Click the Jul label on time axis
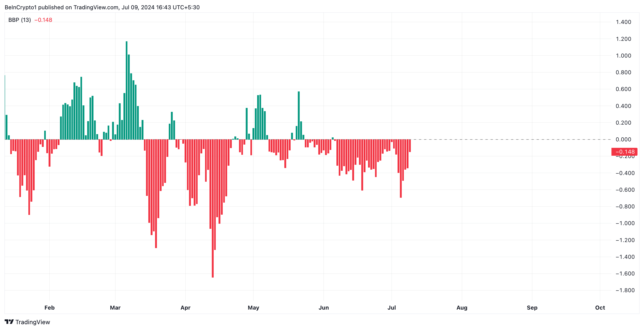 point(392,307)
